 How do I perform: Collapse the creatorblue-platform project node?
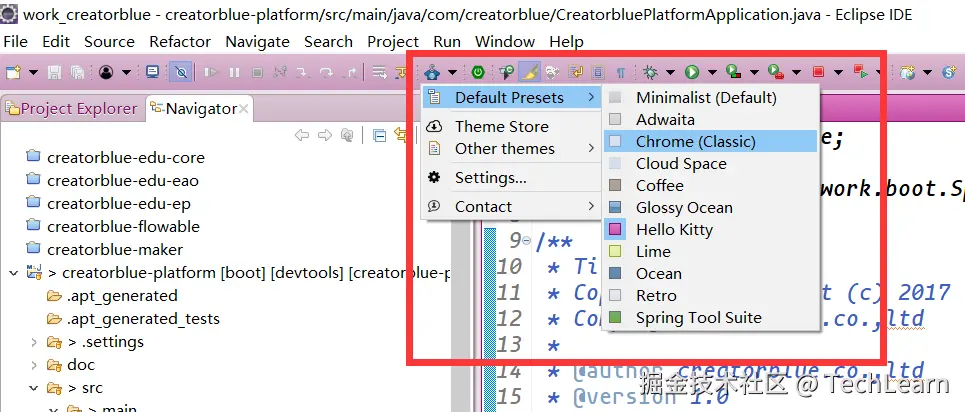[14, 273]
